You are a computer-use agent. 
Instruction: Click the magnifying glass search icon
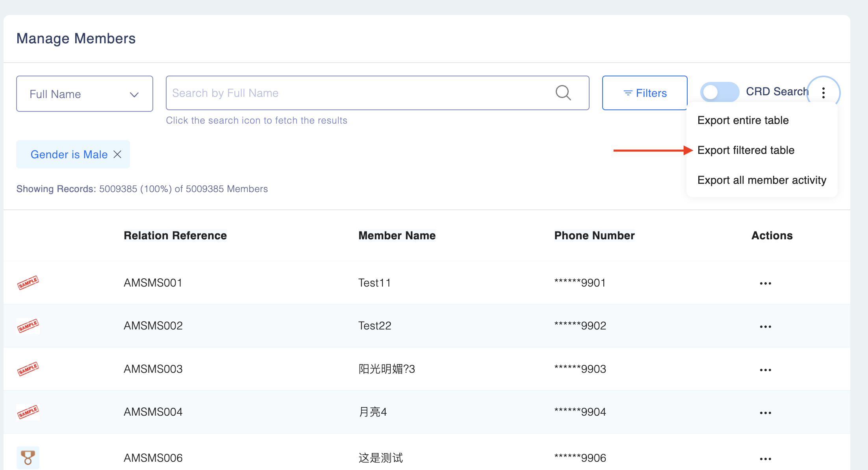(563, 93)
